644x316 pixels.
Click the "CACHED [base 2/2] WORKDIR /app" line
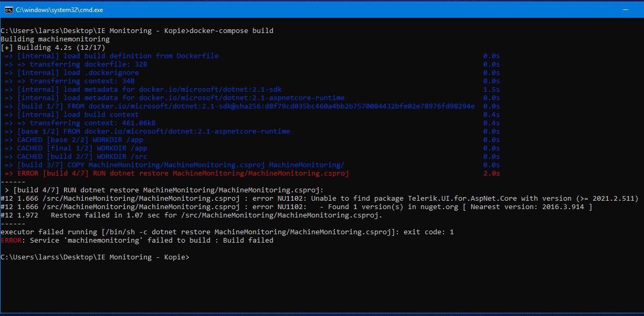pos(80,140)
